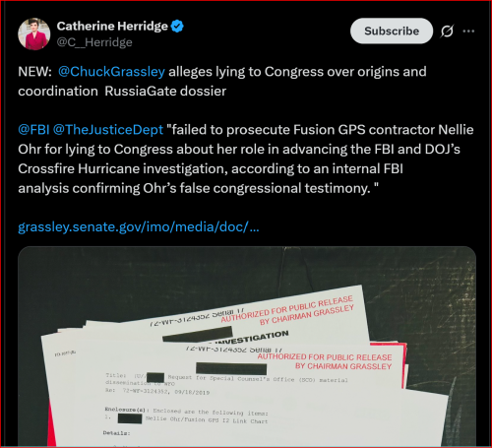Click the red stamp on the lower document
This screenshot has width=492, height=448.
[x=325, y=361]
